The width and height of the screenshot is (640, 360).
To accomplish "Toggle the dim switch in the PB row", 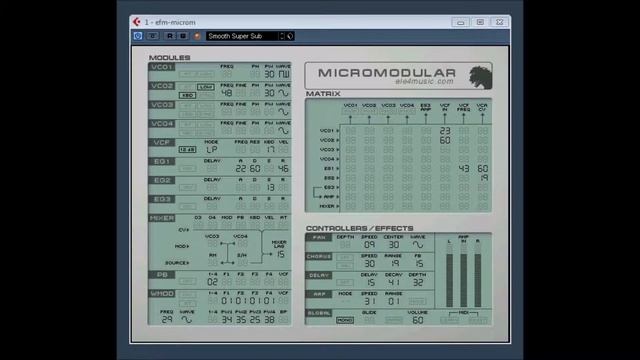I will [187, 282].
